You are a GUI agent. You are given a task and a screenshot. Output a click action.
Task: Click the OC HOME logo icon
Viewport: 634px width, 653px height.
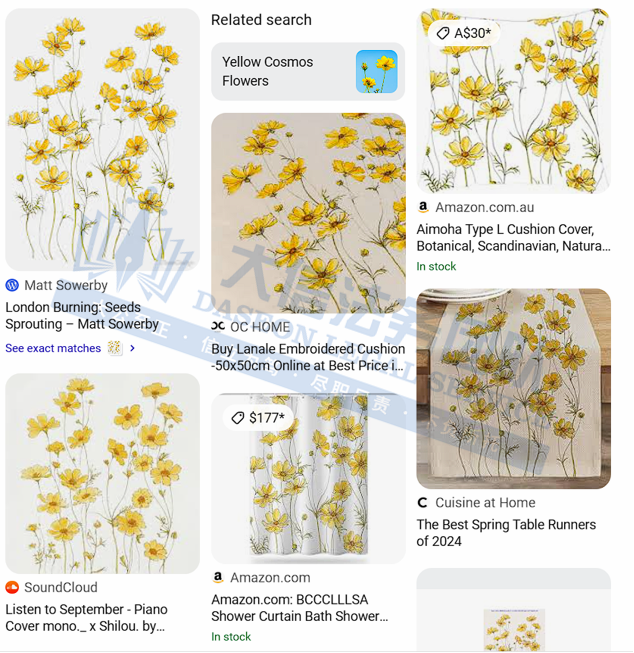pyautogui.click(x=217, y=326)
